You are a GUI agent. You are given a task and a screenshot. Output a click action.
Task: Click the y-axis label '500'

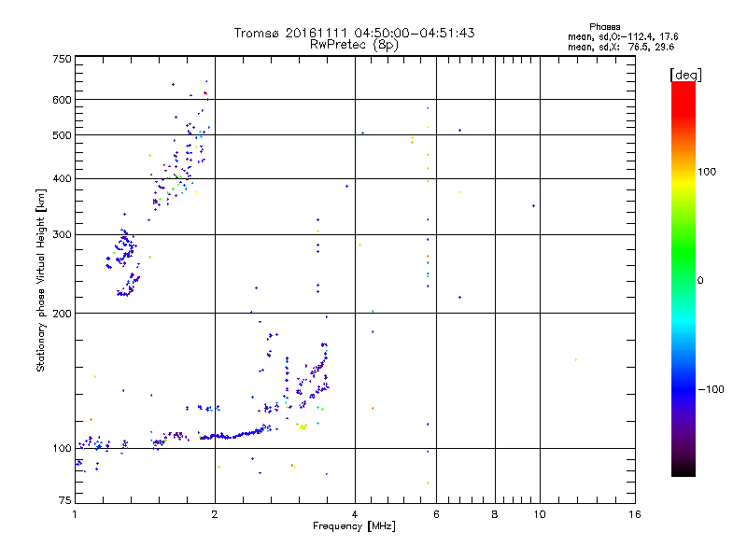pyautogui.click(x=62, y=135)
